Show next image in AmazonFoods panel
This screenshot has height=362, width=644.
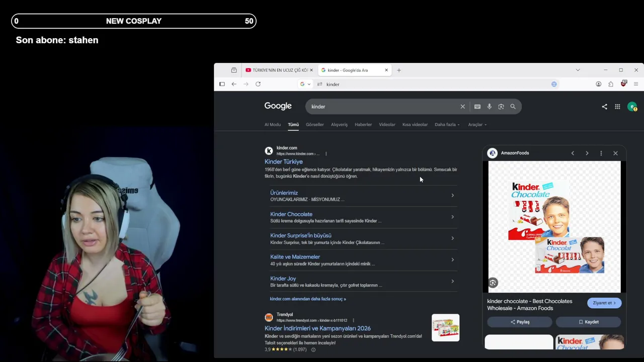587,153
